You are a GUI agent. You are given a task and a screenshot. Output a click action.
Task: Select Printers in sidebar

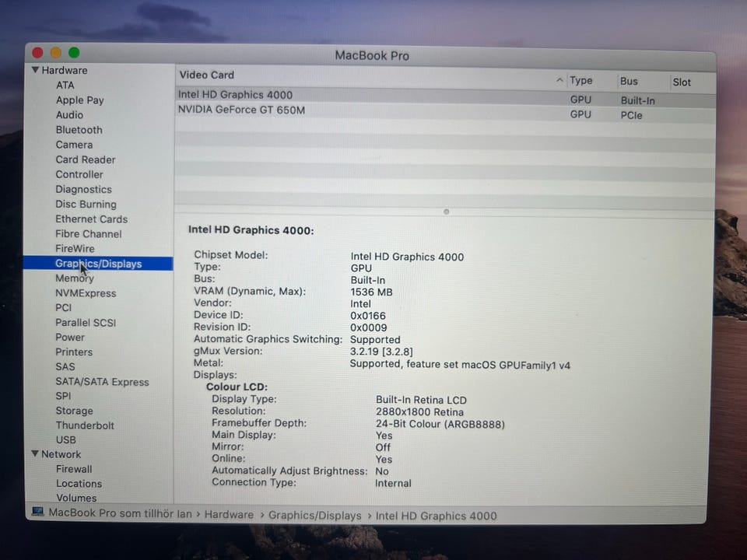[x=74, y=352]
